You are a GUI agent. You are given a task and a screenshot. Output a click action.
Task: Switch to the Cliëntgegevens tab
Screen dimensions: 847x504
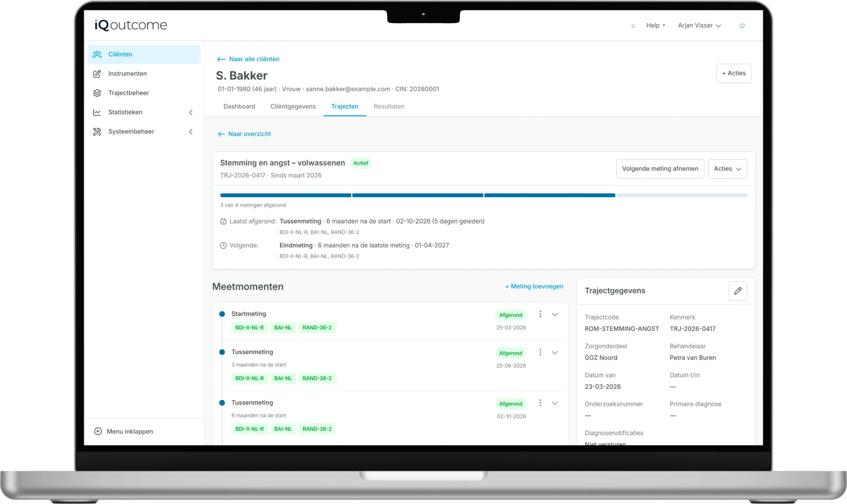click(293, 107)
